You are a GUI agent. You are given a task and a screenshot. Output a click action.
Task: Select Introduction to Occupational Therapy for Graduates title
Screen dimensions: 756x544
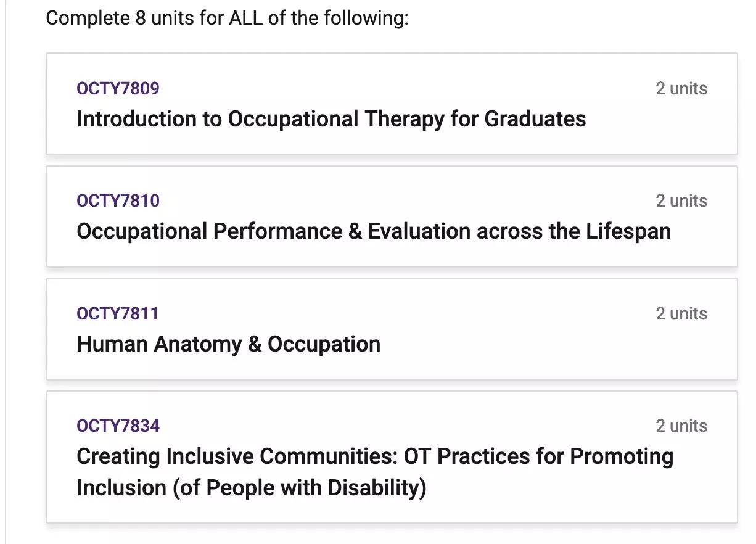331,118
